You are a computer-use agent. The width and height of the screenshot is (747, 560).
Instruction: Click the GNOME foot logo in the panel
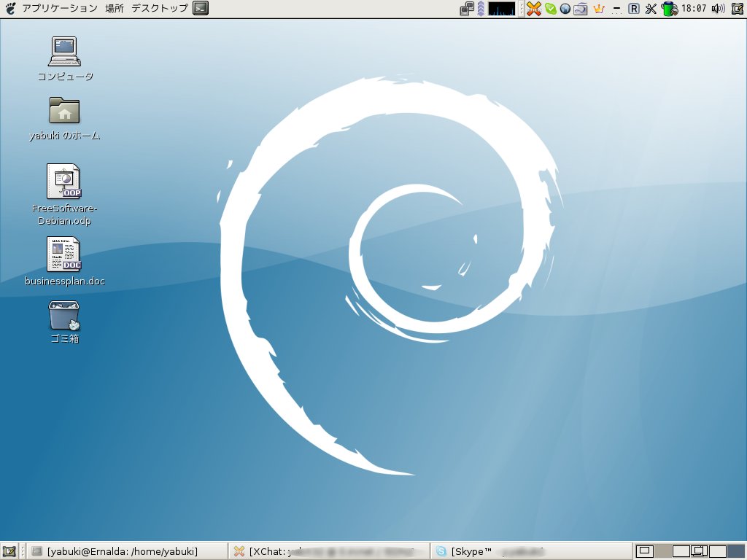click(10, 8)
